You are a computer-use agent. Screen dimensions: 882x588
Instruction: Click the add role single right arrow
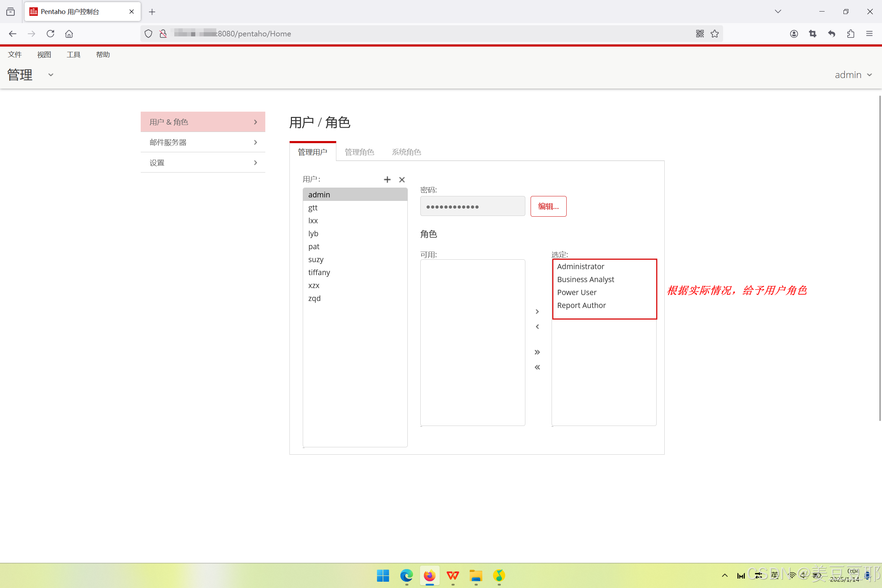537,311
